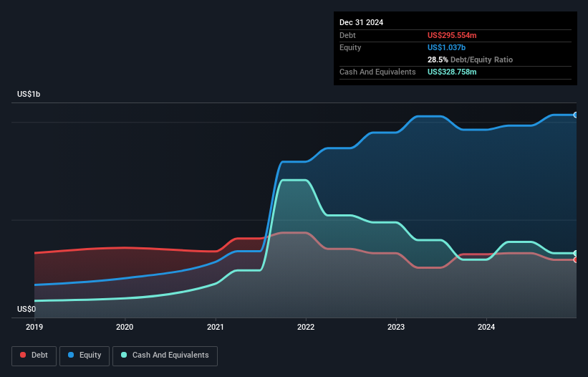Toggle the Equity series legend button
The height and width of the screenshot is (377, 588).
point(85,355)
